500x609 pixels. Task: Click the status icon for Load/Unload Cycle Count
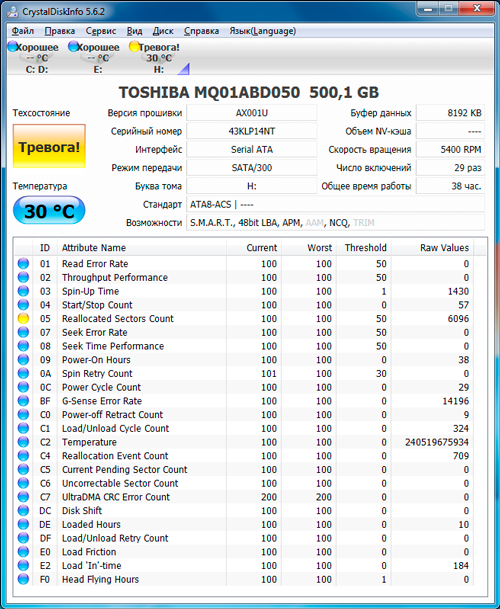(23, 428)
